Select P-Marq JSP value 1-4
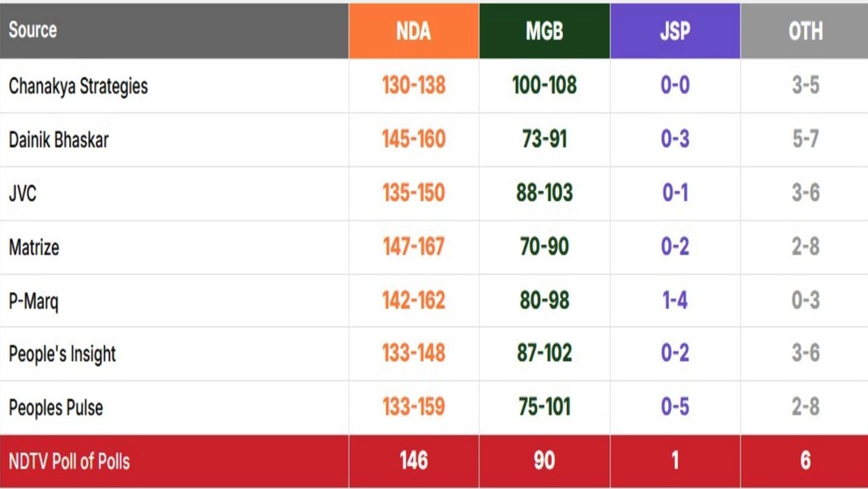 click(x=675, y=301)
